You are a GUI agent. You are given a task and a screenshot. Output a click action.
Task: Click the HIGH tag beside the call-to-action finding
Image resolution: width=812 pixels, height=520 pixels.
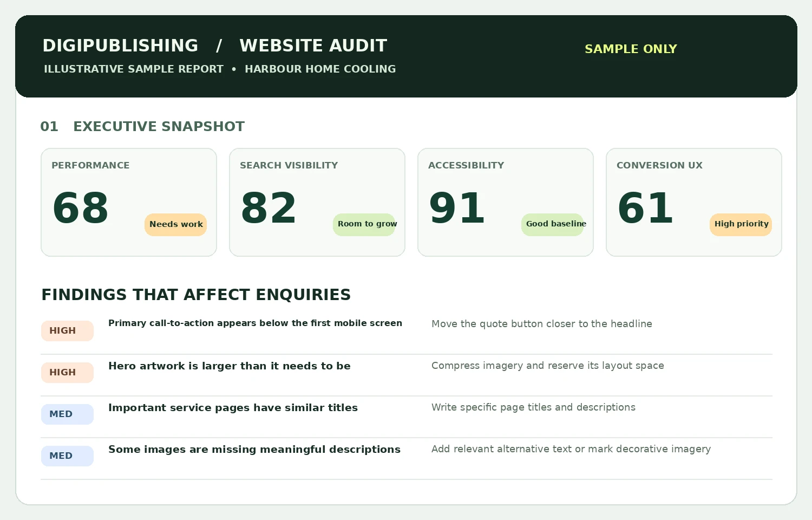tap(67, 331)
